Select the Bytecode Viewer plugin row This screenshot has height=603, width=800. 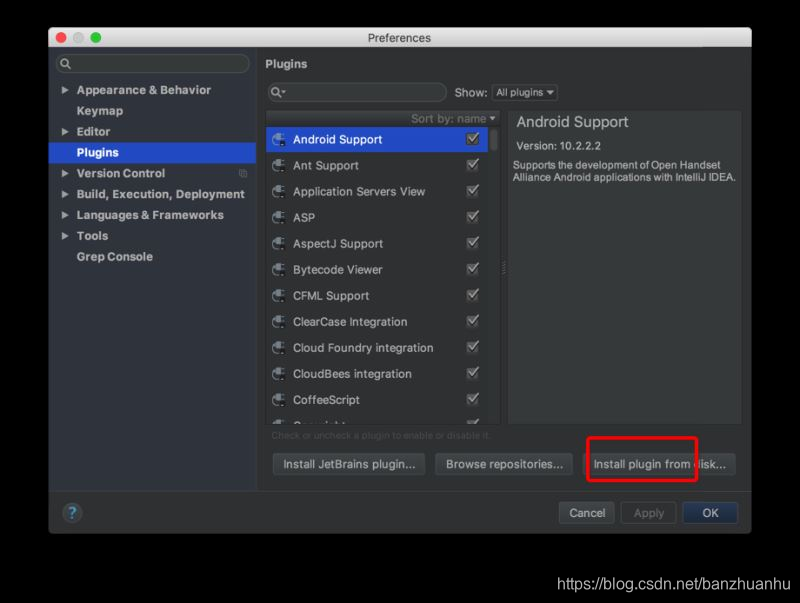[x=377, y=269]
